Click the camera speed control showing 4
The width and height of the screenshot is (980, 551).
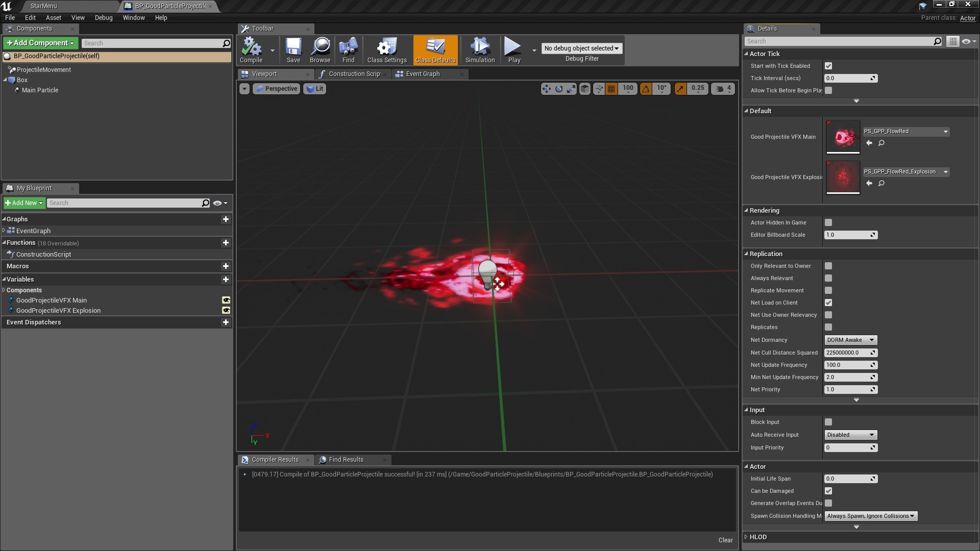tap(723, 89)
